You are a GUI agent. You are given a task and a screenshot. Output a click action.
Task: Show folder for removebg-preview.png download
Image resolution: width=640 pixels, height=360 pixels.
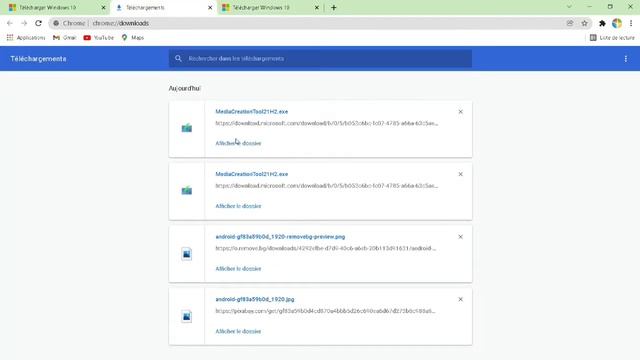[238, 269]
